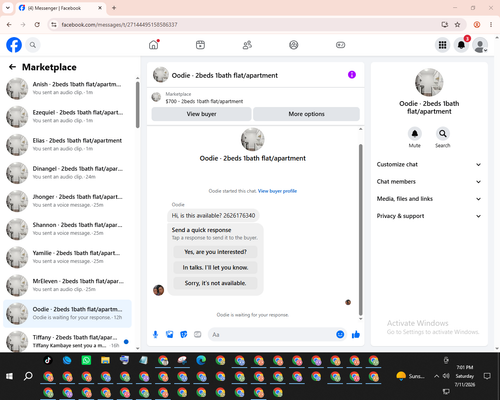Open the notifications bell in header
This screenshot has height=400, width=500.
click(x=461, y=45)
